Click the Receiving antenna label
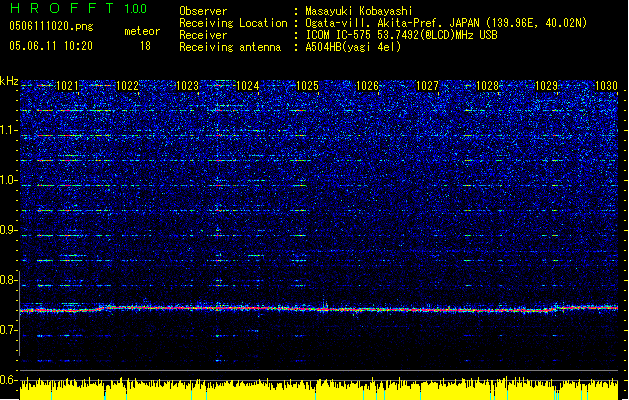 click(x=230, y=47)
